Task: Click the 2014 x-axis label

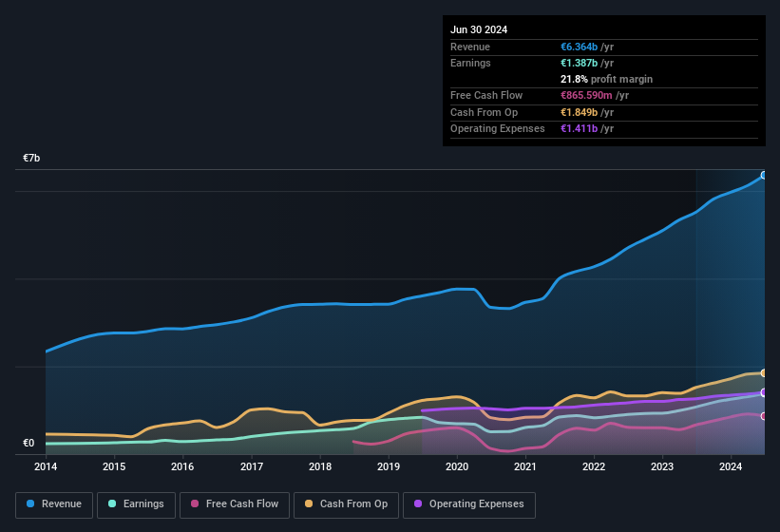Action: tap(46, 466)
